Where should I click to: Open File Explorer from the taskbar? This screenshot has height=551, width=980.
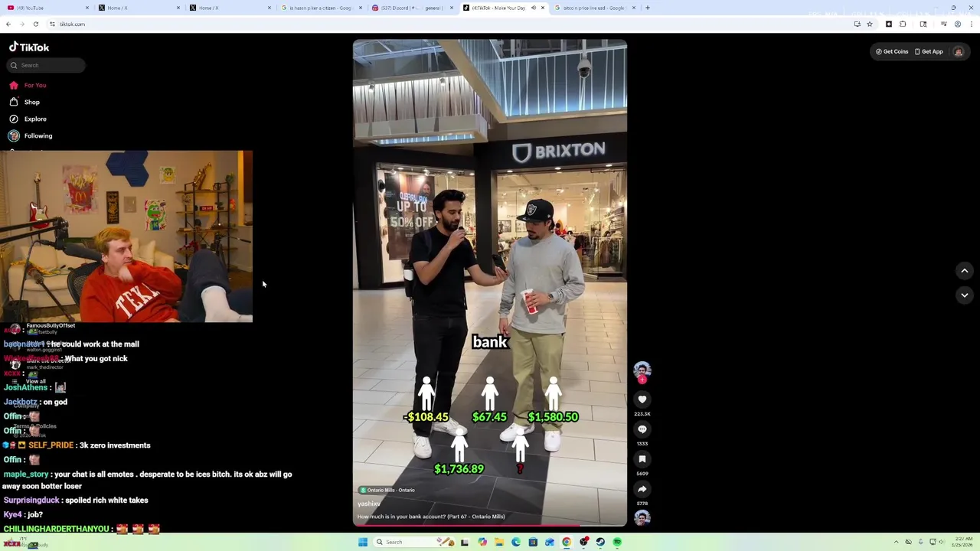499,542
